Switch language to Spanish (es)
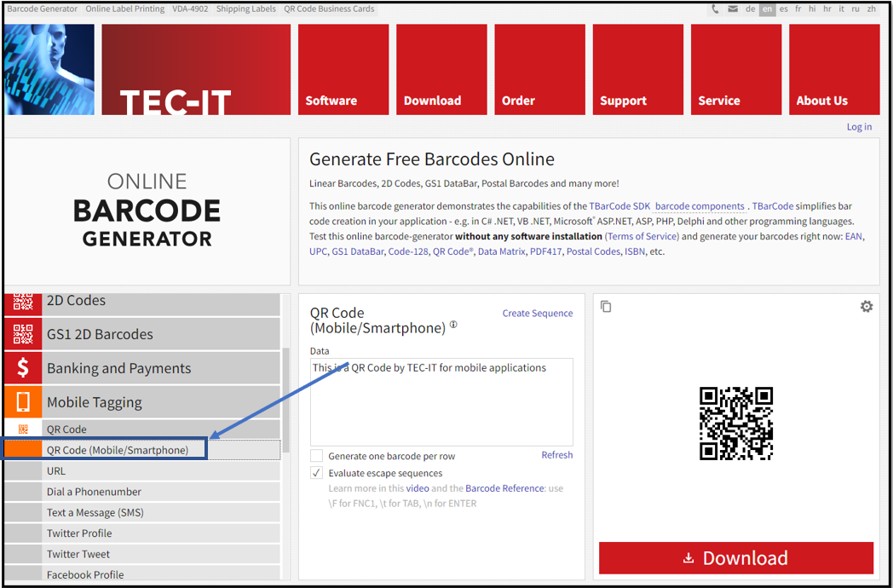 pos(784,9)
